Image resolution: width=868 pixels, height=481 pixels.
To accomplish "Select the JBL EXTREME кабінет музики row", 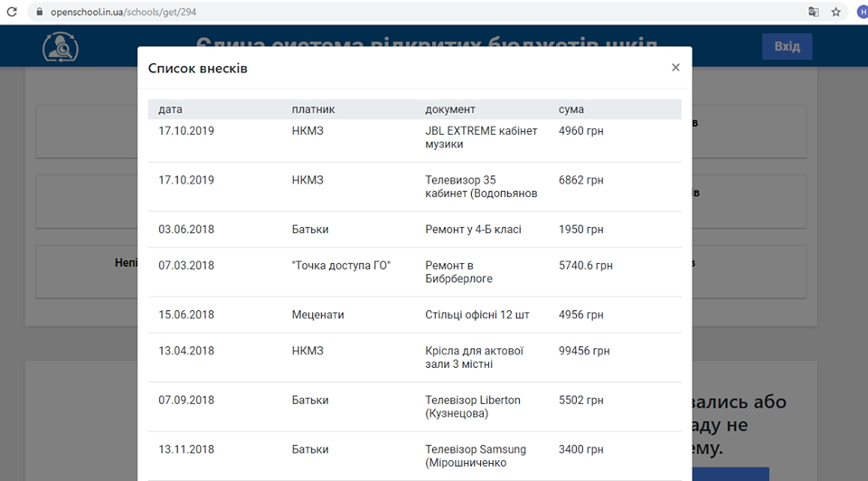I will 414,137.
